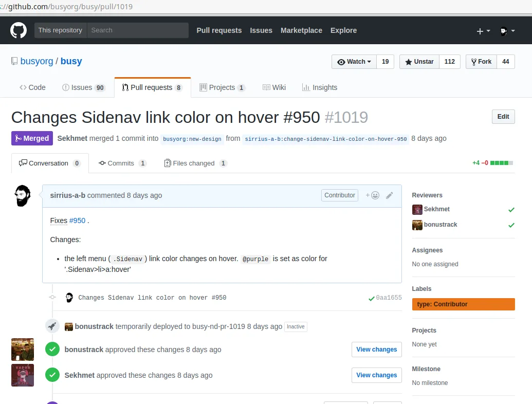Screen dimensions: 532x404
Task: Open bonustrack large avatar thumbnail
Action: tap(23, 350)
